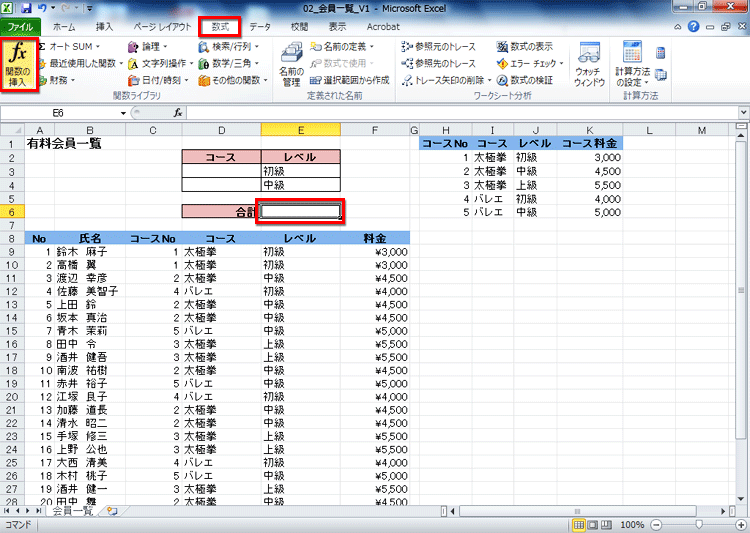Click the 100% zoom level button
The image size is (750, 533).
coord(631,525)
